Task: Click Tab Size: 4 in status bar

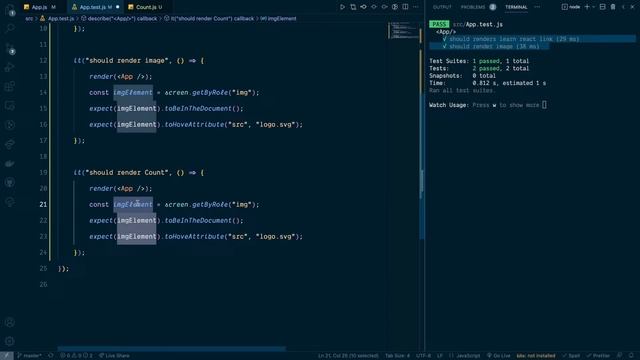Action: pos(397,356)
